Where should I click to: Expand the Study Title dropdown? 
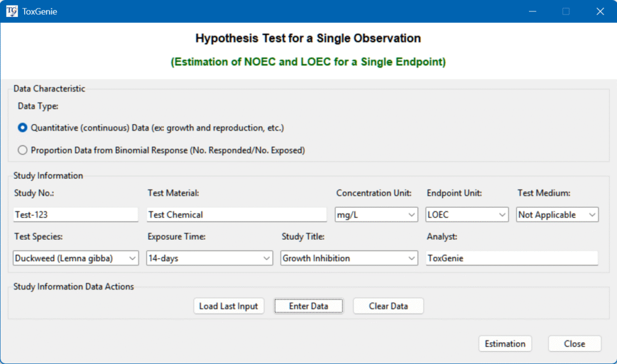point(349,258)
